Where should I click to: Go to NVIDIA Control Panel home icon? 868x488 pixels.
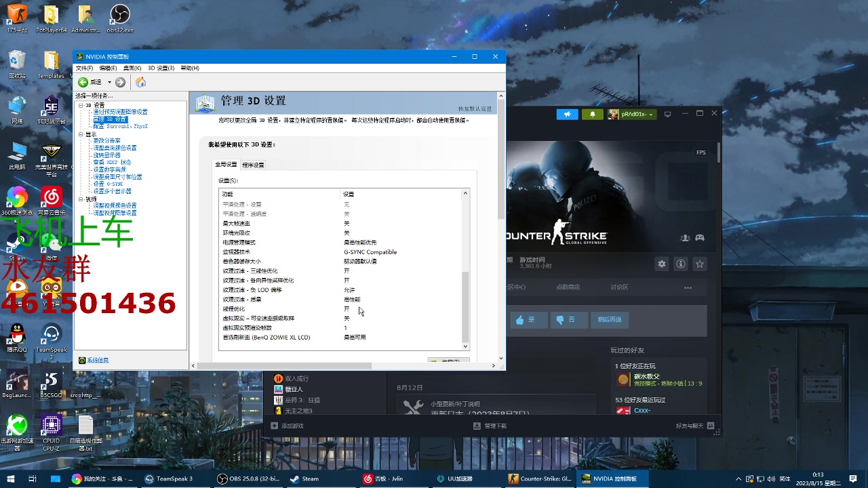(140, 82)
